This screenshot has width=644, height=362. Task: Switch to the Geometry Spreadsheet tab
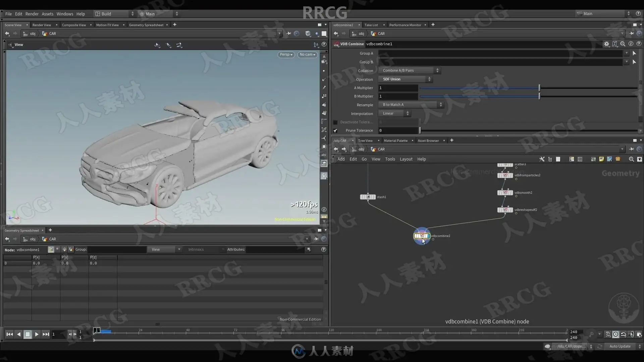coord(146,25)
